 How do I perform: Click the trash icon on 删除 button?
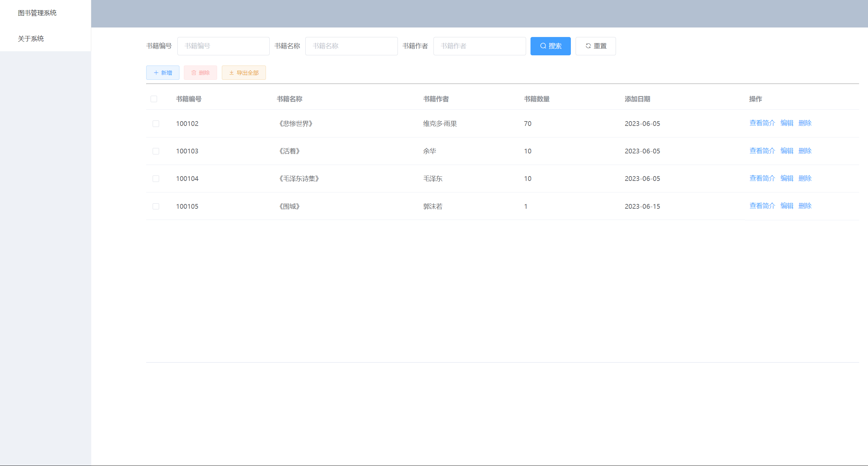click(x=194, y=73)
